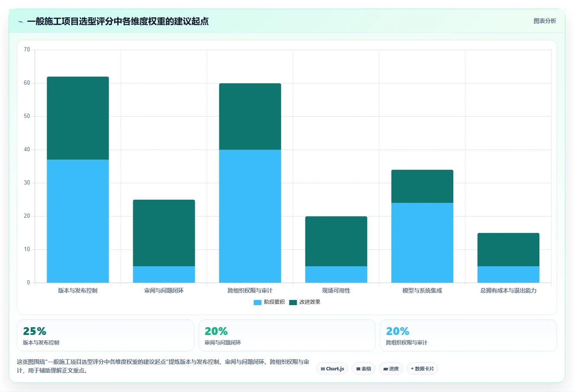The height and width of the screenshot is (392, 574).
Task: Click the dark green segment of 版本与发布控制 bar
Action: (x=78, y=118)
